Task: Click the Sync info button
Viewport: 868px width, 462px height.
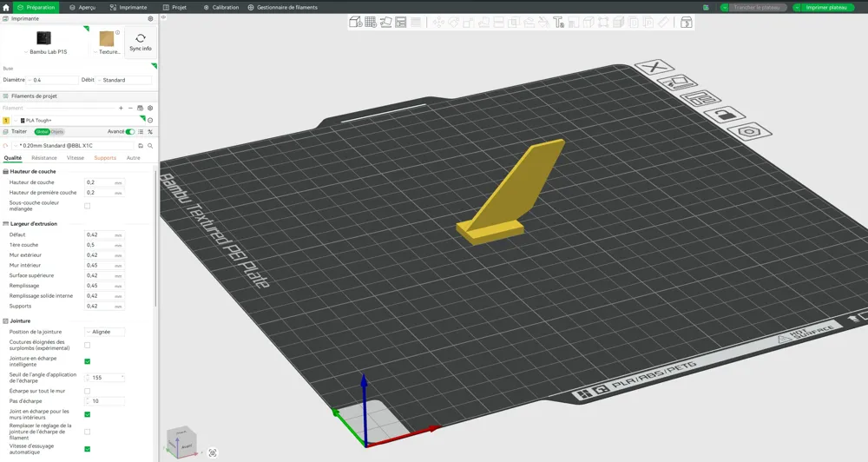Action: click(x=141, y=42)
